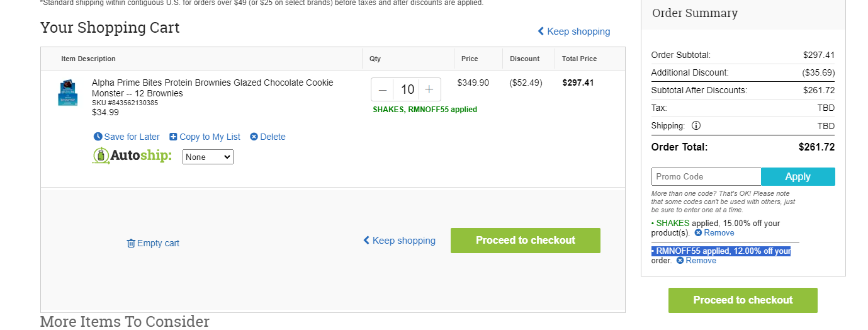Click Proceed to checkout under Order Summary

pyautogui.click(x=743, y=300)
